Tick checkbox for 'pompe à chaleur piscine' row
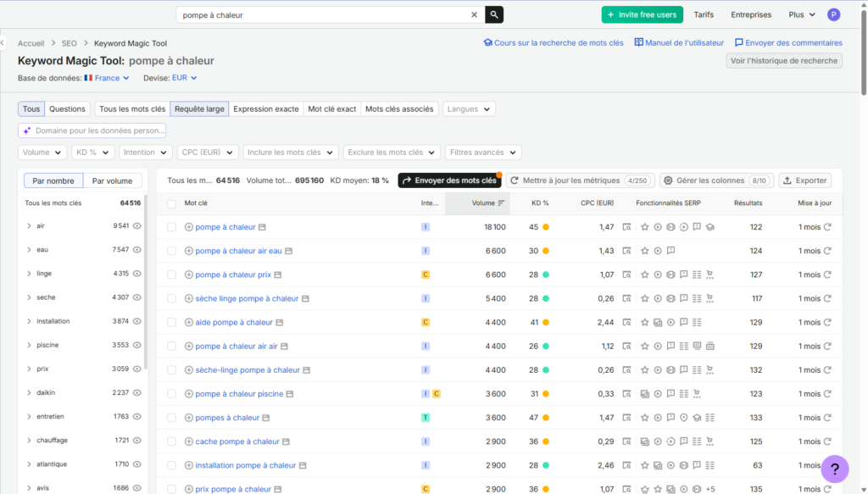868x494 pixels. tap(171, 394)
